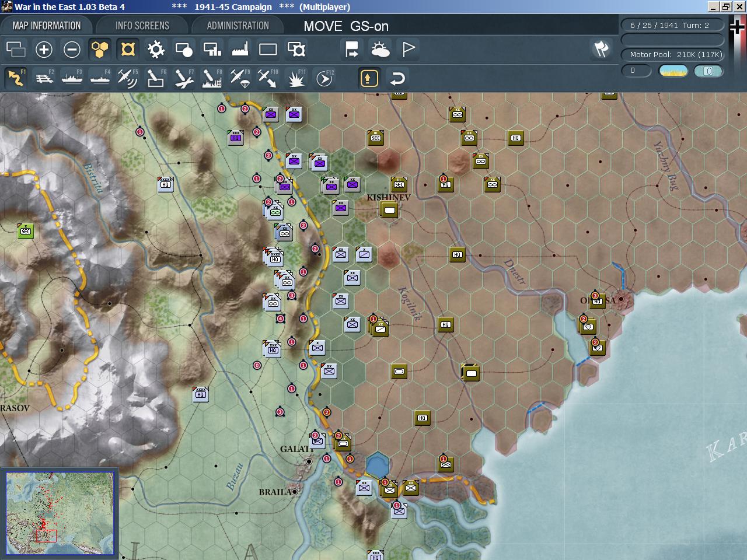
Task: Click the rectangle-with-gear-overlay toolbar icon
Action: click(296, 50)
